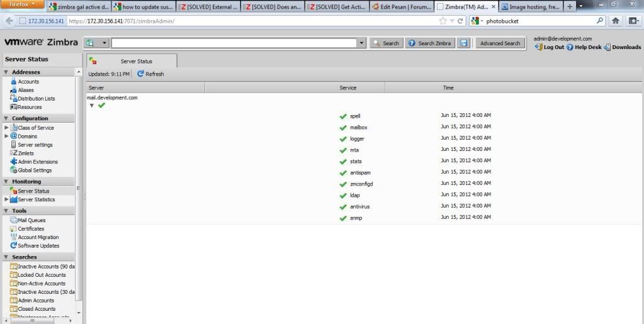This screenshot has width=644, height=324.
Task: Switch to the '[SOLVED] External' browser tab
Action: click(208, 6)
